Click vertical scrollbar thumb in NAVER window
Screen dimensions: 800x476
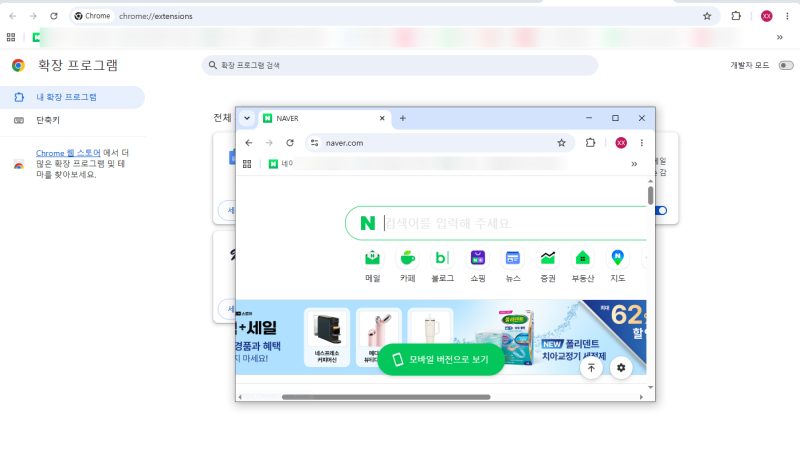pyautogui.click(x=651, y=196)
